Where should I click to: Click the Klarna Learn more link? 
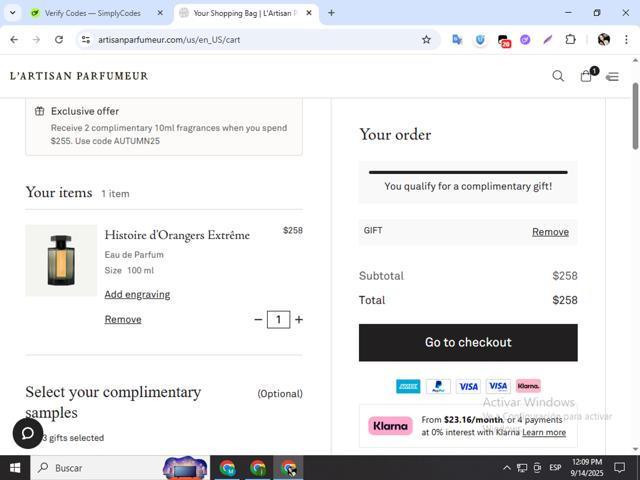coord(544,432)
